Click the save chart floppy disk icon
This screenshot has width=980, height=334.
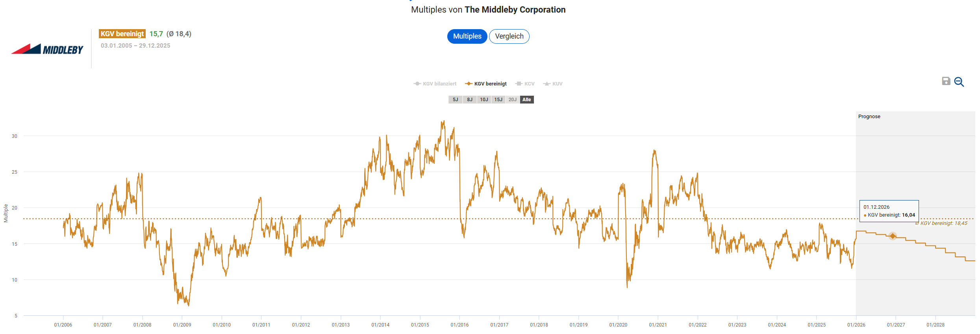(x=946, y=81)
